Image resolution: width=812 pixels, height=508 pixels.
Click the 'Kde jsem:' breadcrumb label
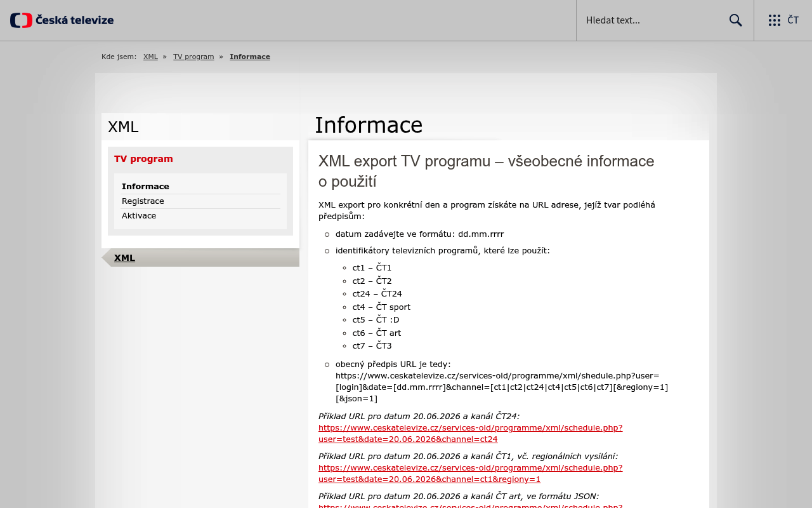tap(119, 57)
